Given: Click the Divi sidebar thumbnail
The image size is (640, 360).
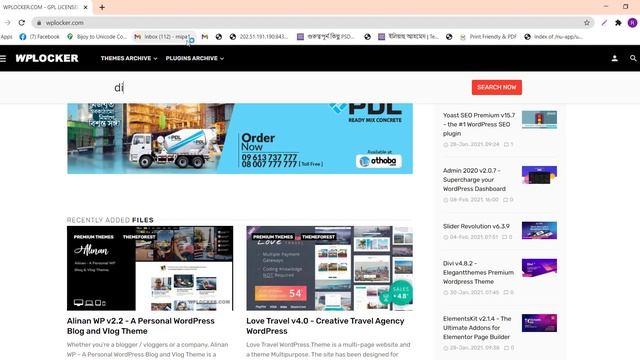Looking at the screenshot, I should 539,268.
